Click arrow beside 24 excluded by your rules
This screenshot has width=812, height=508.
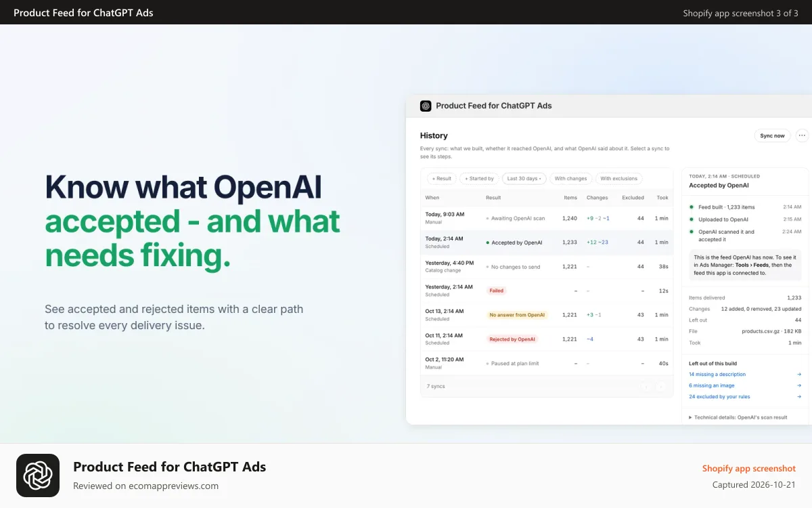coord(799,397)
